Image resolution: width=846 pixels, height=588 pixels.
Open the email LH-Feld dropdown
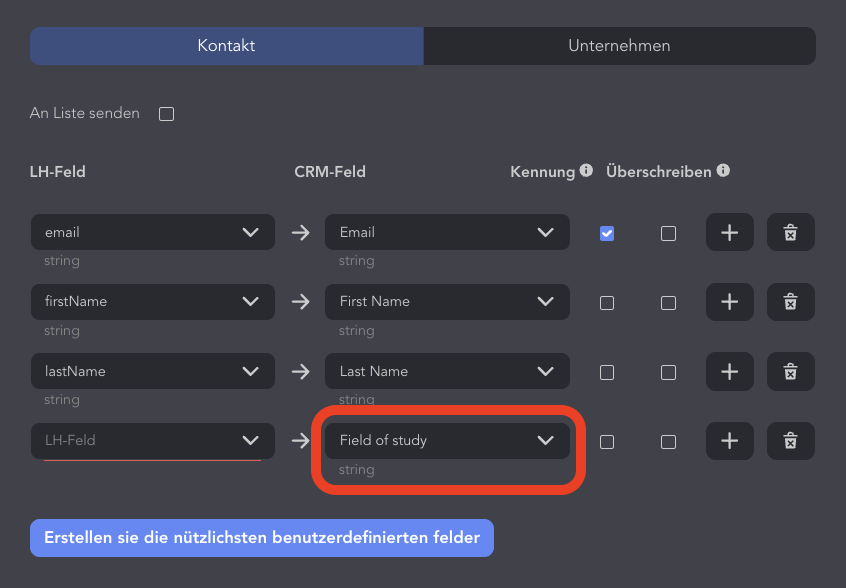pos(153,232)
